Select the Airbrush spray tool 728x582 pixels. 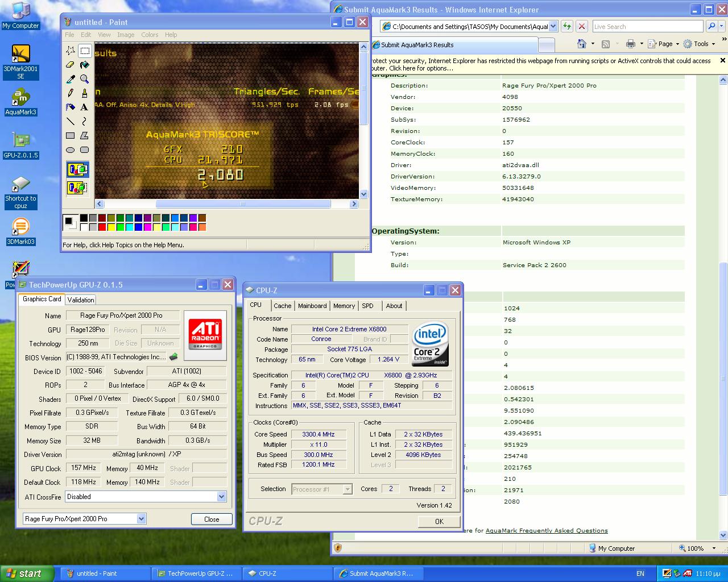(x=71, y=107)
